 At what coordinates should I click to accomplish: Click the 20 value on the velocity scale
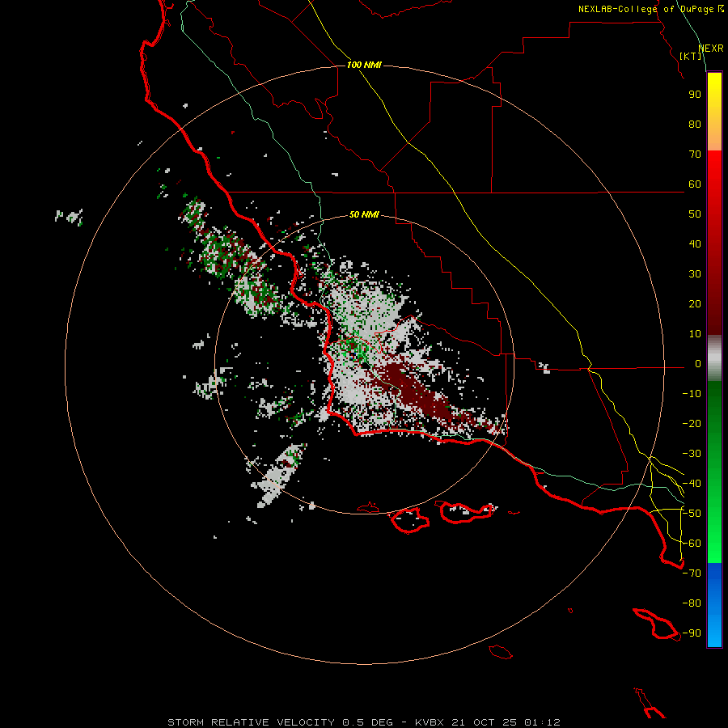pos(695,304)
